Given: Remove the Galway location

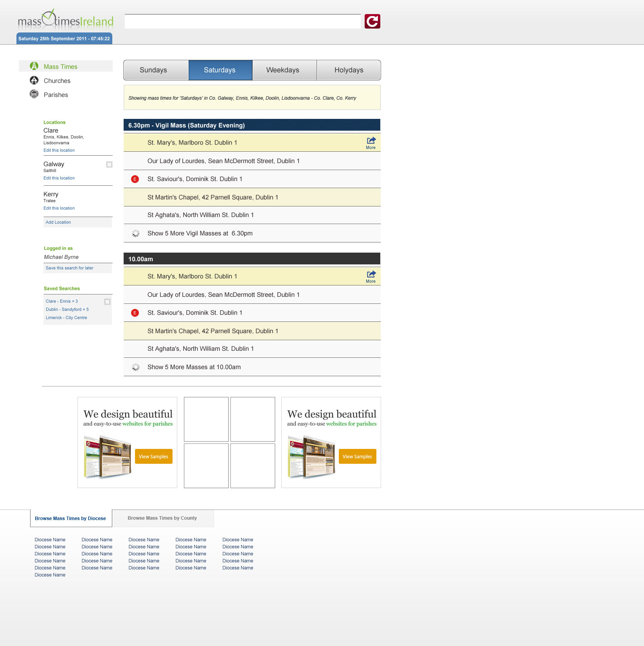Looking at the screenshot, I should [x=109, y=165].
